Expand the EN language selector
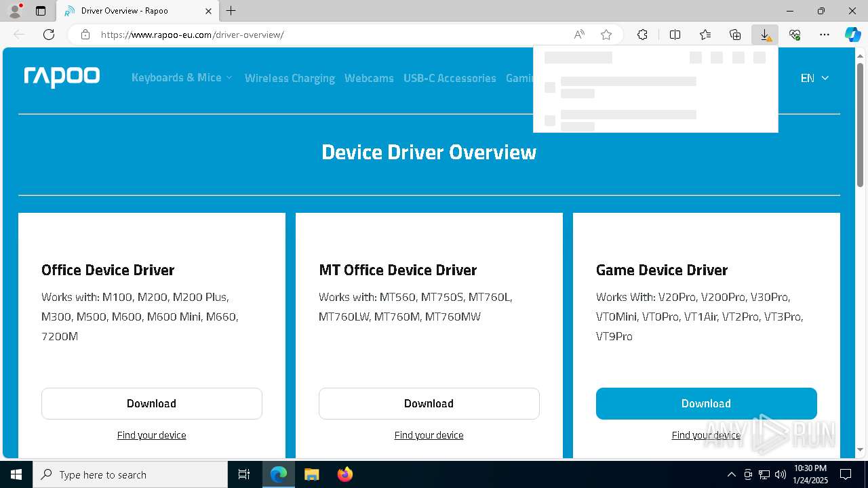The image size is (868, 488). pos(814,78)
